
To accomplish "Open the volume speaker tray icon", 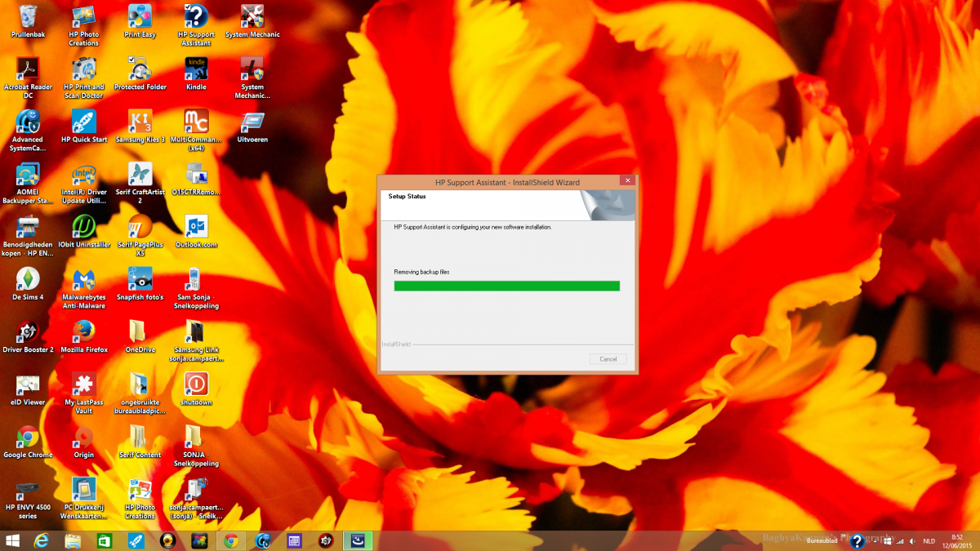I will (912, 541).
